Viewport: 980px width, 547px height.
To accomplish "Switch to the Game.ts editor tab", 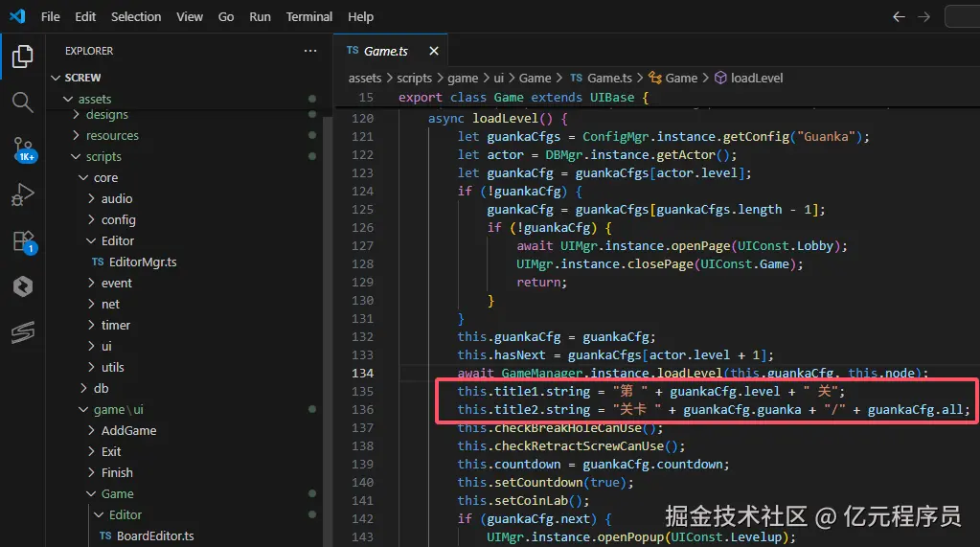I will point(385,51).
